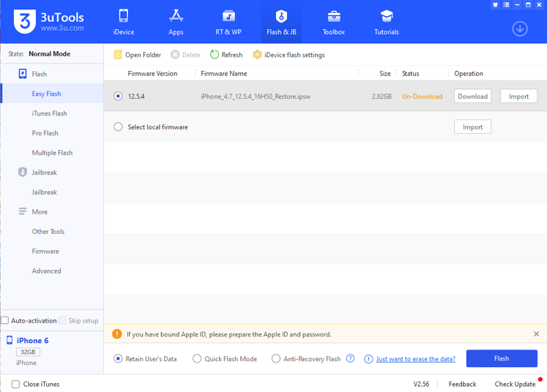This screenshot has height=392, width=547.
Task: Select the Flash & JB tab
Action: [x=281, y=22]
